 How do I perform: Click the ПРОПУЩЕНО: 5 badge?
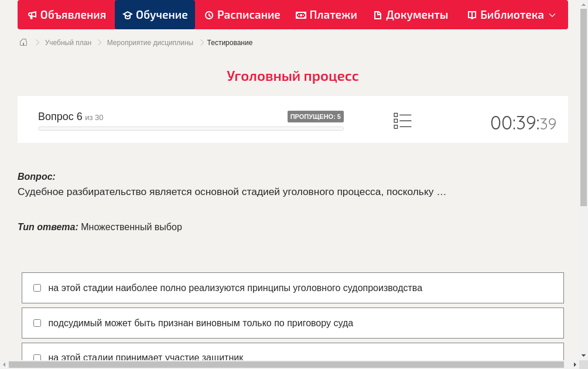[316, 116]
